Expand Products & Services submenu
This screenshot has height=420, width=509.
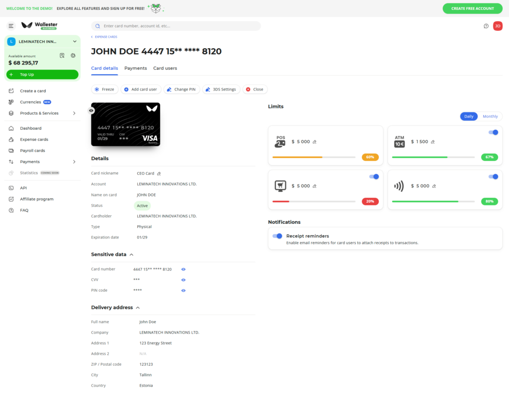pyautogui.click(x=74, y=113)
